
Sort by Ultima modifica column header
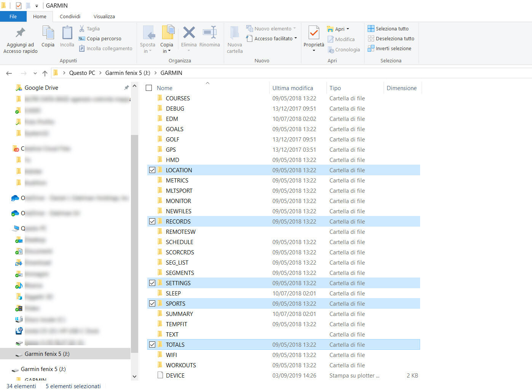click(x=293, y=88)
